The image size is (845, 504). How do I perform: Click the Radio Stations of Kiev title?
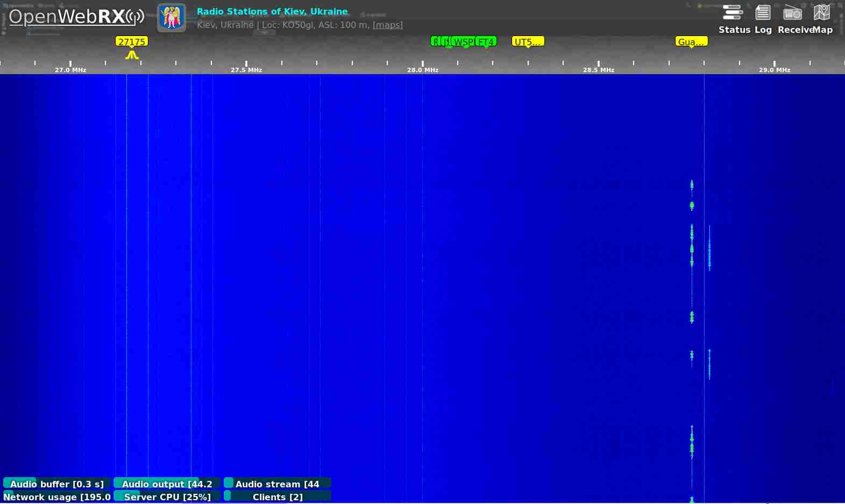tap(272, 11)
